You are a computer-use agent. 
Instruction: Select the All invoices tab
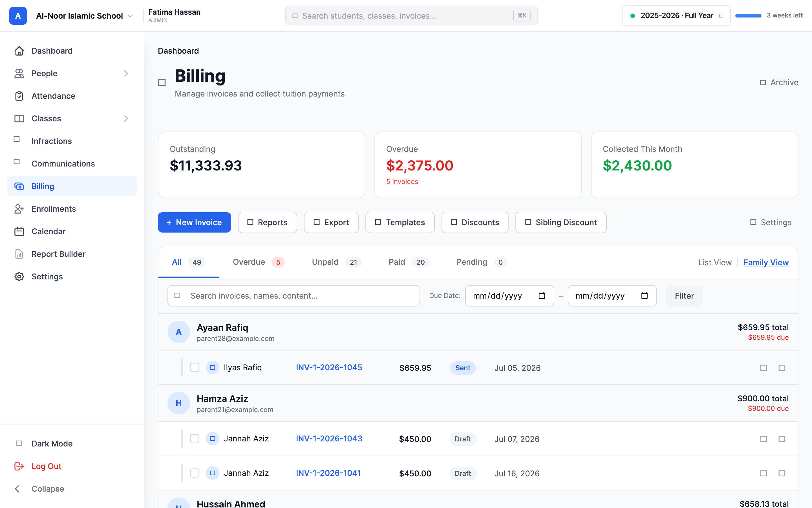(x=189, y=262)
